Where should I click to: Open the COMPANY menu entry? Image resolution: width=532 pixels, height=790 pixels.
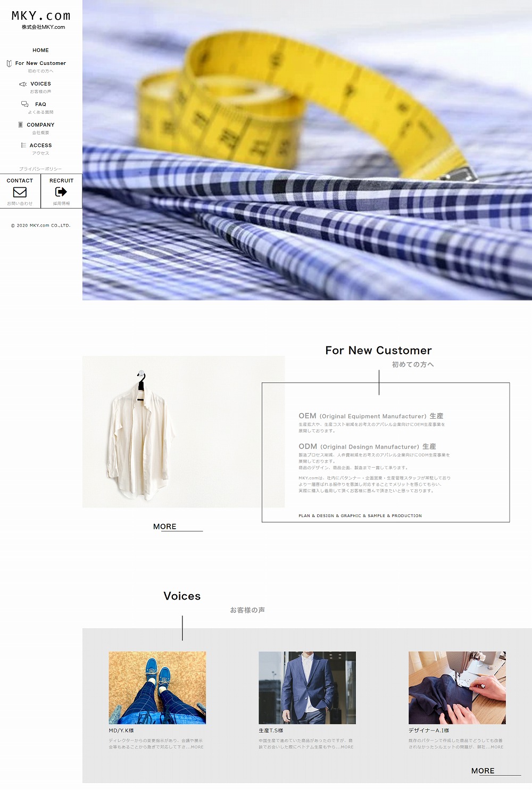point(40,124)
